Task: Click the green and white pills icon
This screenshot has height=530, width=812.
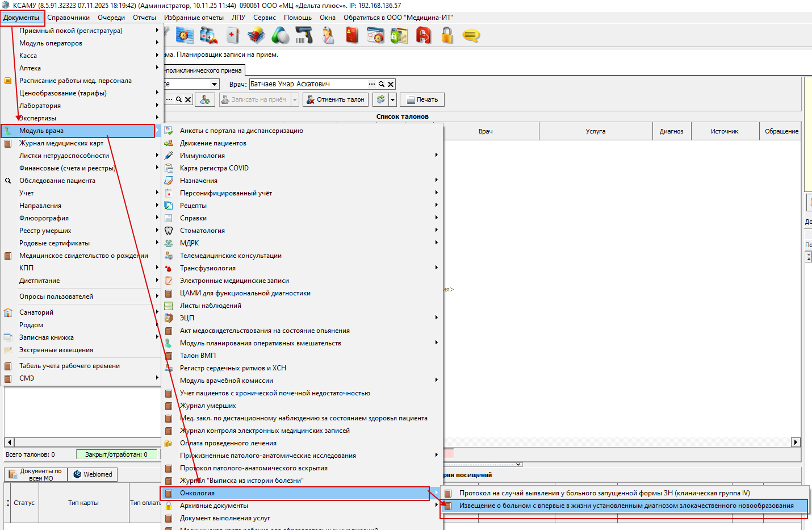Action: click(280, 36)
